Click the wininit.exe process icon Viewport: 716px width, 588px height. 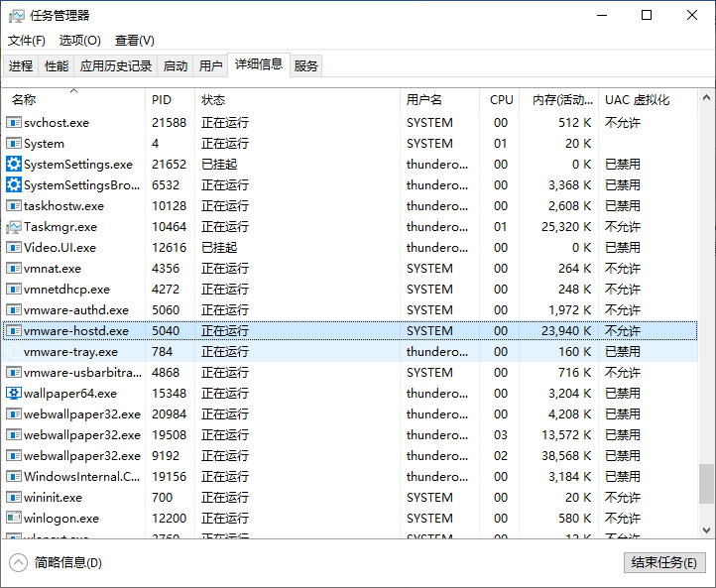pos(14,497)
